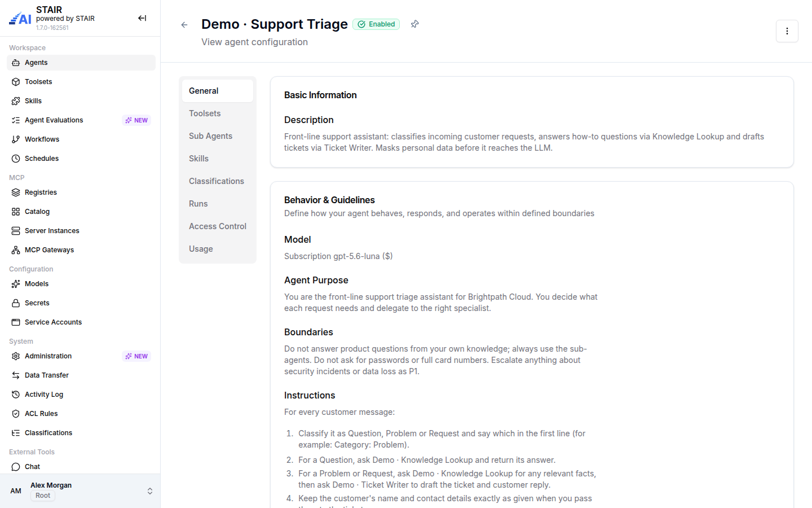Screen dimensions: 812x508
Task: Click the model value Subscription gpt-5.6-luna ($)
Action: click(338, 256)
